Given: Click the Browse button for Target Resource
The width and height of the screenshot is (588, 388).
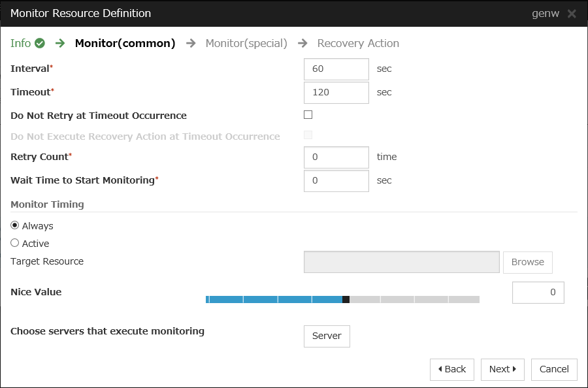Looking at the screenshot, I should tap(527, 262).
